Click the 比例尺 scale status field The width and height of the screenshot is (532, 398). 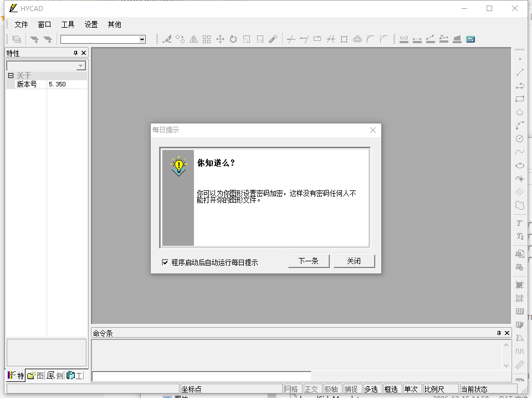coord(441,389)
